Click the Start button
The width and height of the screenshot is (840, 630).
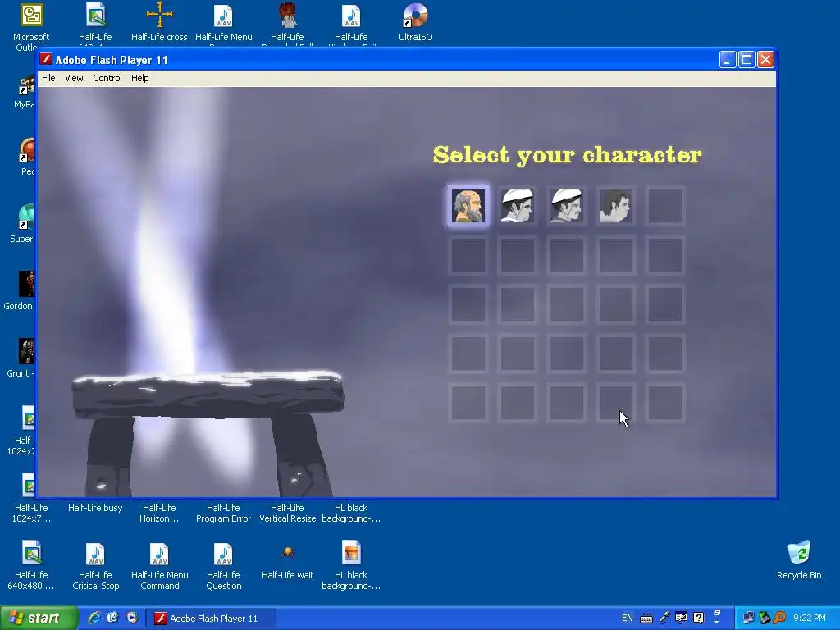(x=39, y=619)
